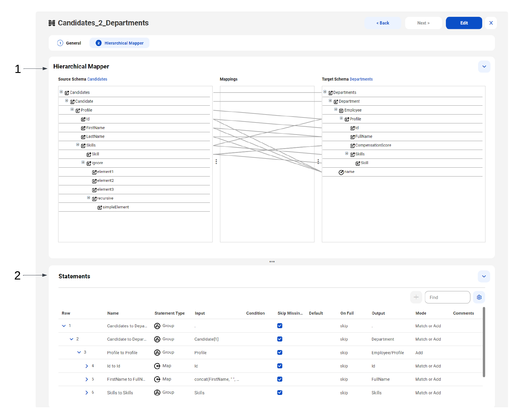
Task: Toggle Skip Missing for Id to Id
Action: click(280, 366)
